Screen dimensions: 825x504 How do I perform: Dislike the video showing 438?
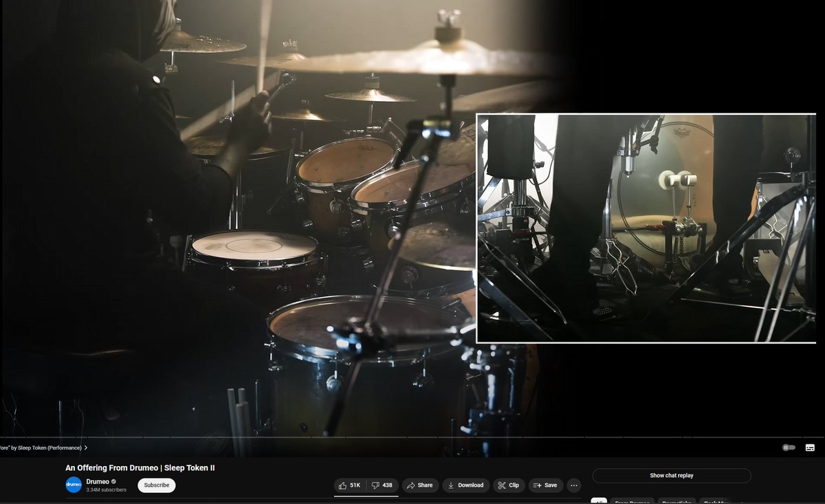(x=382, y=485)
